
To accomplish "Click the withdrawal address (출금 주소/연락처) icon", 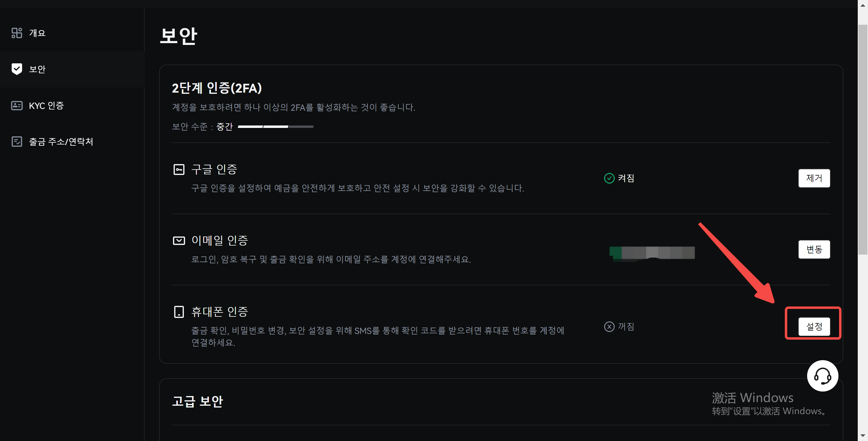I will 17,141.
